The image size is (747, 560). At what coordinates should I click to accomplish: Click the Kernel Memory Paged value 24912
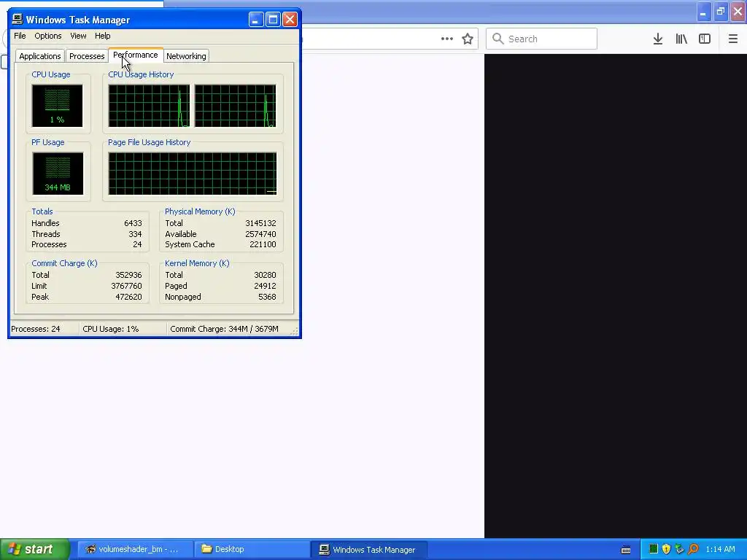(x=265, y=286)
